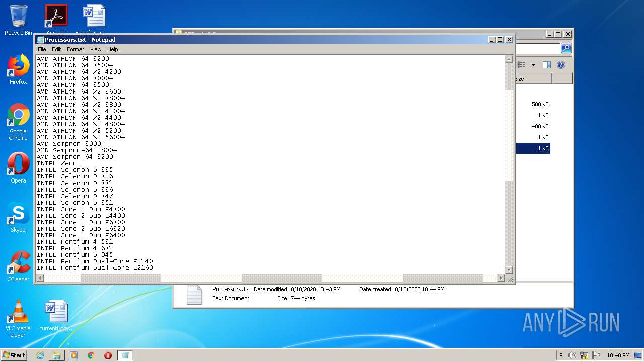This screenshot has height=362, width=644.
Task: Click the line 'AMD ATHLON 64 X2 5600+'
Action: click(x=81, y=137)
